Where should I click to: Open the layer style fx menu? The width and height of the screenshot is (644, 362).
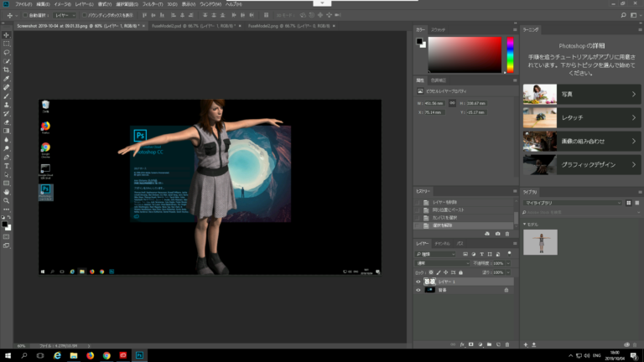[462, 344]
